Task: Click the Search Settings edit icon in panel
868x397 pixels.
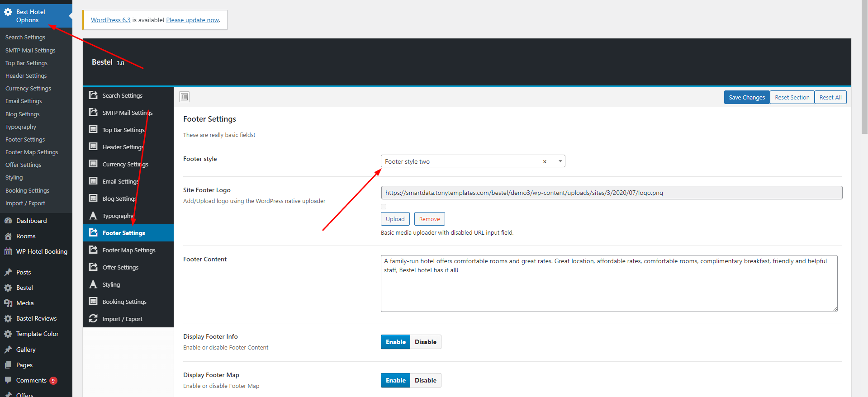Action: point(93,95)
